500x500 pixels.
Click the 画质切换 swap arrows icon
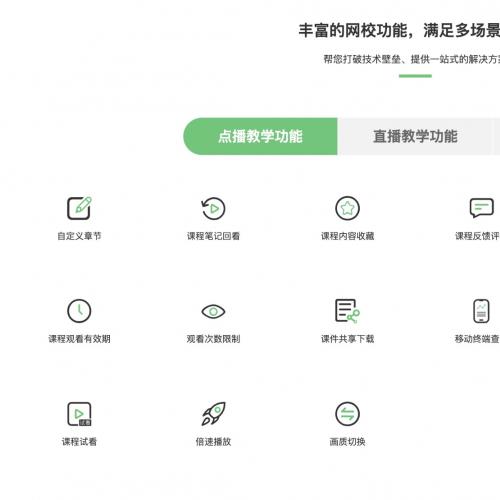point(347,414)
